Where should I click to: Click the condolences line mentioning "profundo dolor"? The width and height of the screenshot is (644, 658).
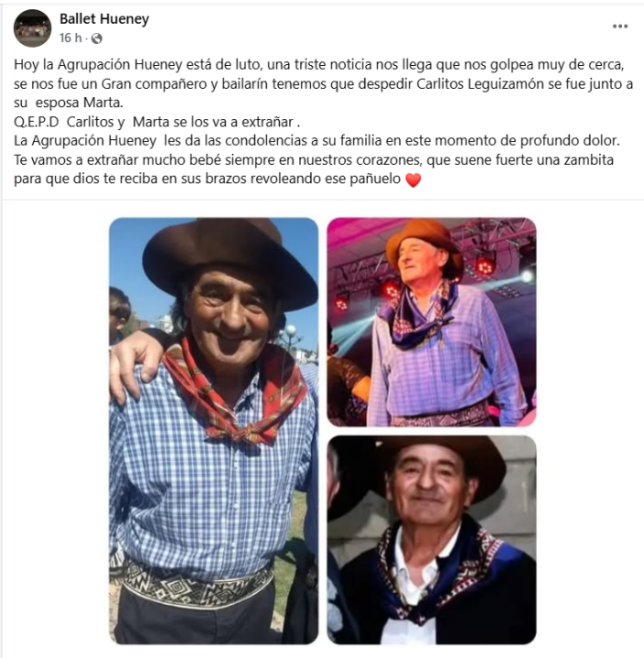(x=317, y=141)
